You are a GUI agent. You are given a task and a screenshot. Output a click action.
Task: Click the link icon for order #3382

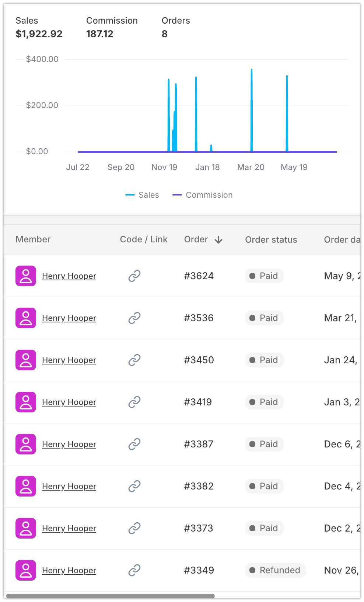(134, 486)
